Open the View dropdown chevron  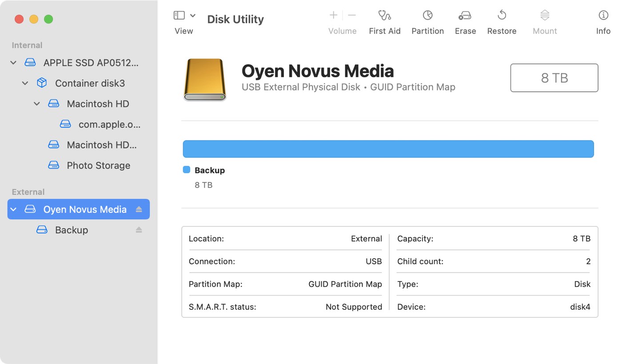tap(193, 16)
